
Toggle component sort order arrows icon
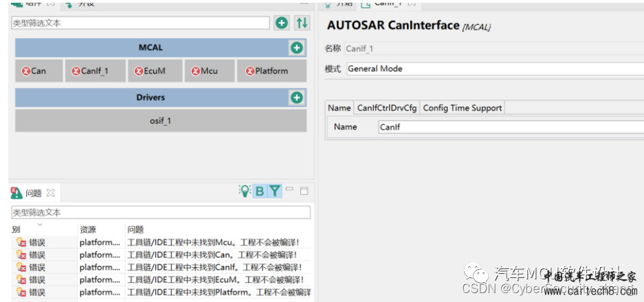click(302, 23)
